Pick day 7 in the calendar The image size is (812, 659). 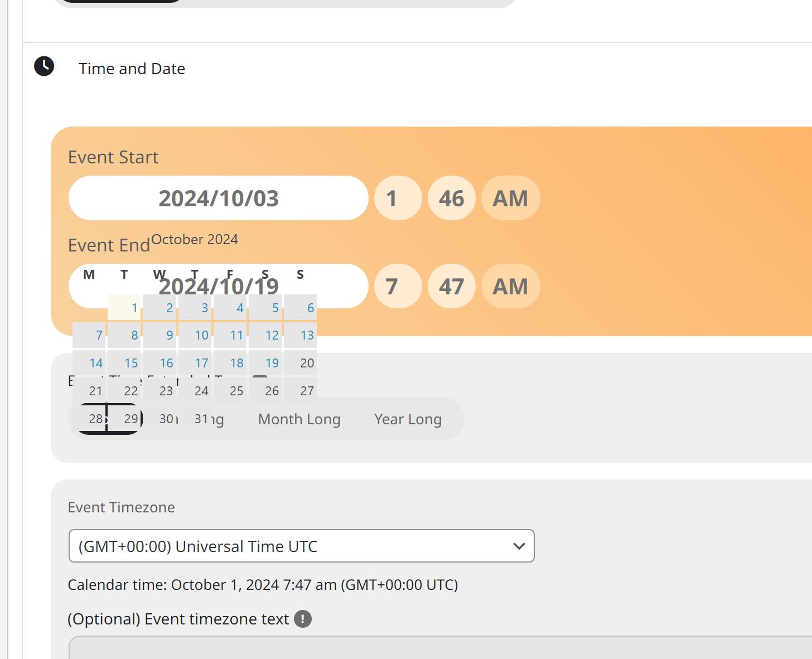(89, 335)
